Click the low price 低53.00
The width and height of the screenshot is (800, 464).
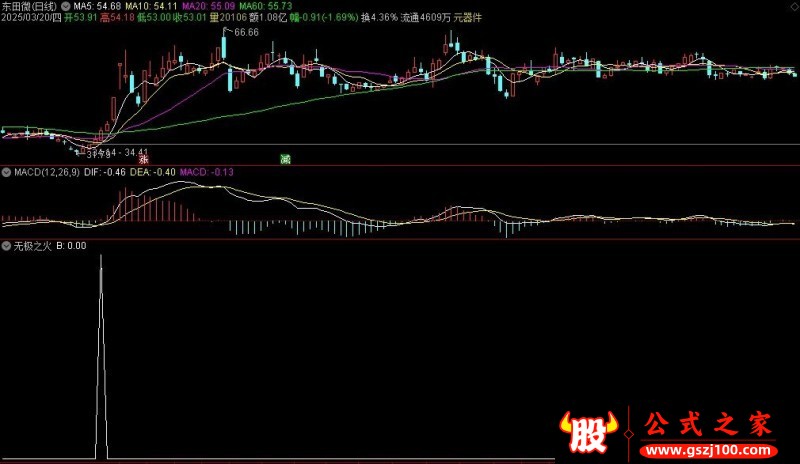(154, 18)
